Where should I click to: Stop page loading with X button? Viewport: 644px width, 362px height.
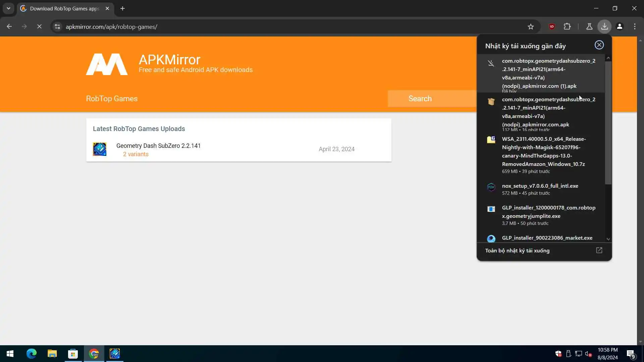(x=39, y=26)
